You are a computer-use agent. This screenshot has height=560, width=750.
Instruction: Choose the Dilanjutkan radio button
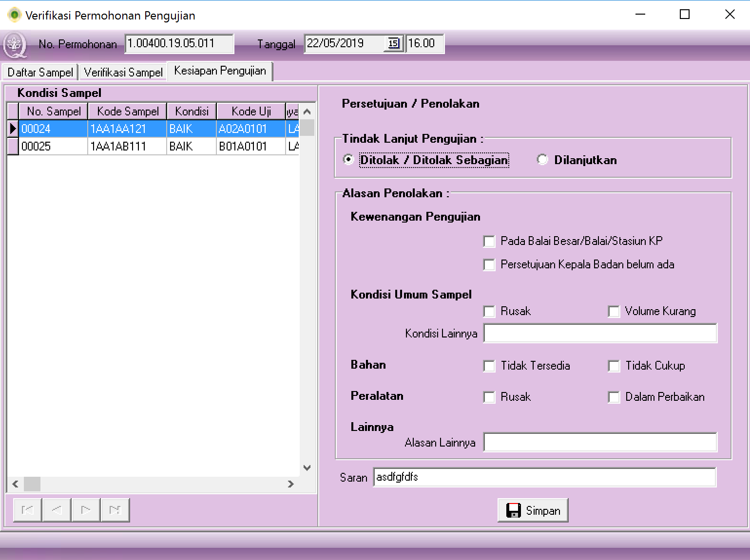coord(542,160)
